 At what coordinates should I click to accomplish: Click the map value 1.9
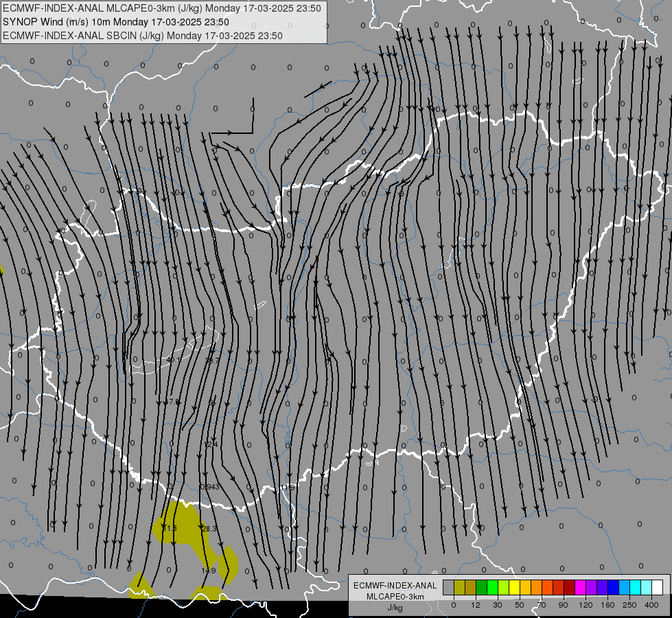[290, 488]
